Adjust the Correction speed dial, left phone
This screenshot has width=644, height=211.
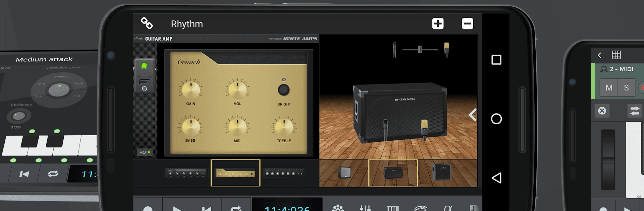pos(59,89)
